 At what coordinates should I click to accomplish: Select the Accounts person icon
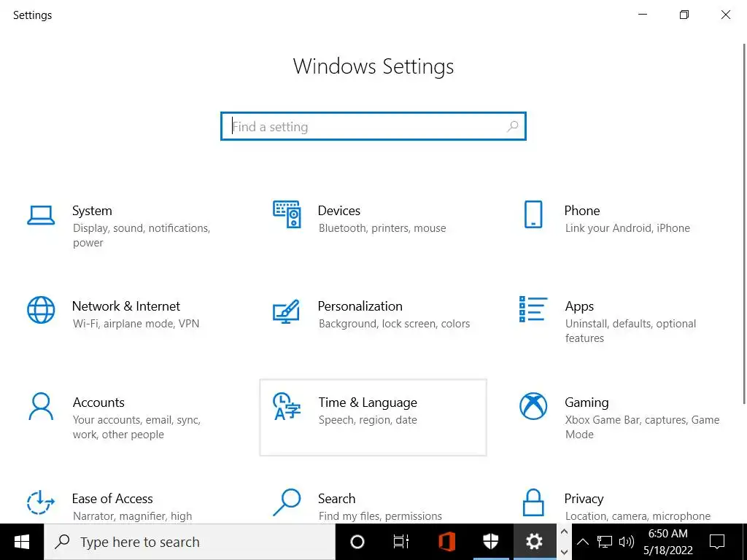pyautogui.click(x=41, y=406)
